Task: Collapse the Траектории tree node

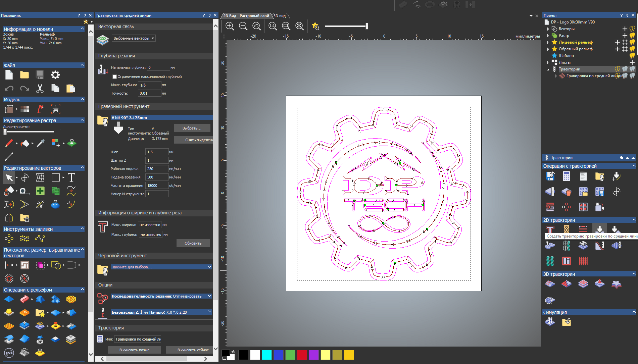Action: tap(548, 69)
